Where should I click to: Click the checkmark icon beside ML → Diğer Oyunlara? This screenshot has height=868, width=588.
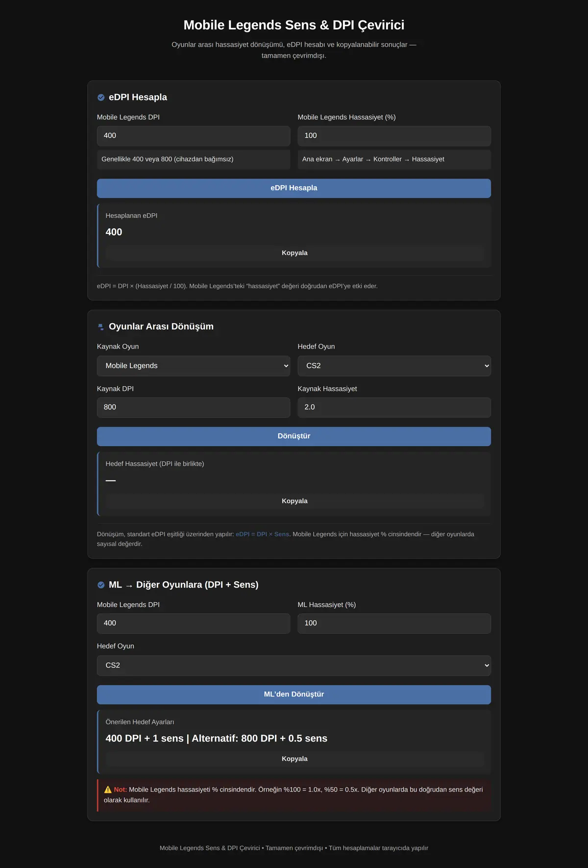click(x=101, y=585)
